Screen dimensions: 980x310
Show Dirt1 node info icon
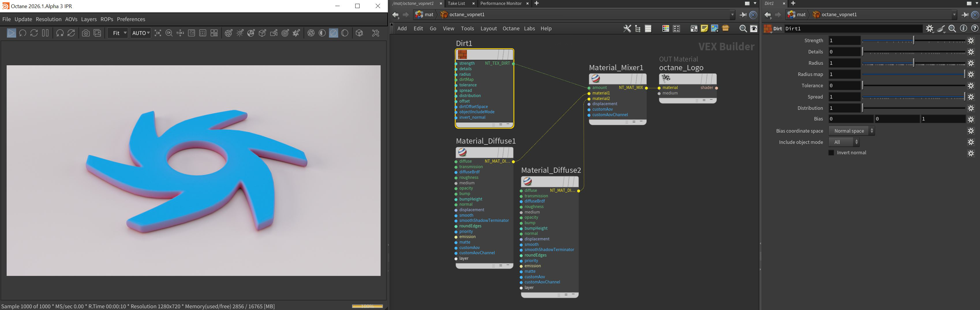[963, 29]
